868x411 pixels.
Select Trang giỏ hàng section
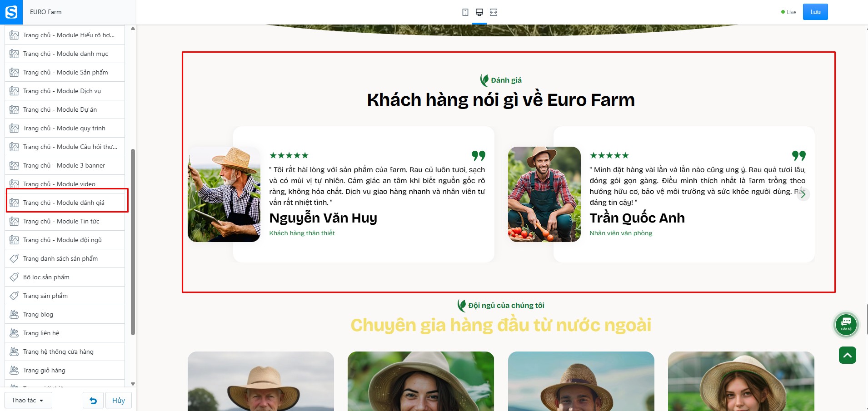pos(65,370)
